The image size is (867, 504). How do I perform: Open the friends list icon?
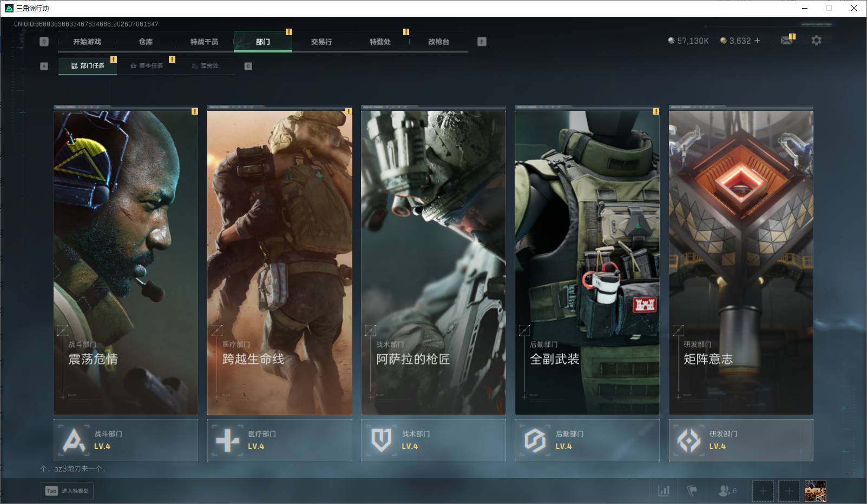coord(727,490)
